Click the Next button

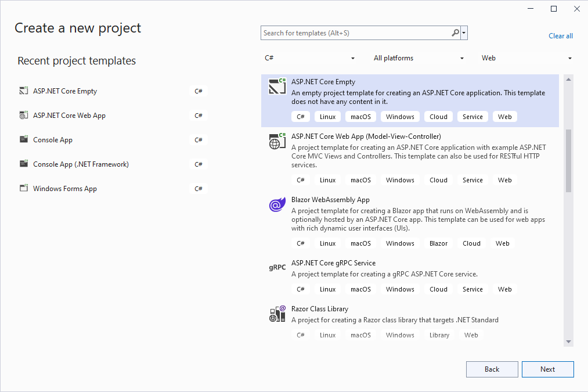click(547, 369)
